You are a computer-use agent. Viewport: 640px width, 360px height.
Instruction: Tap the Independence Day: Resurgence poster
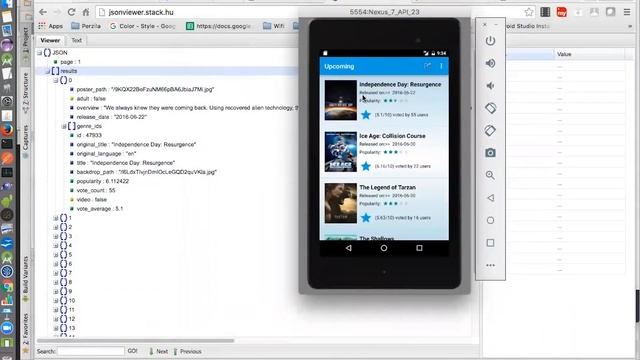(x=340, y=100)
